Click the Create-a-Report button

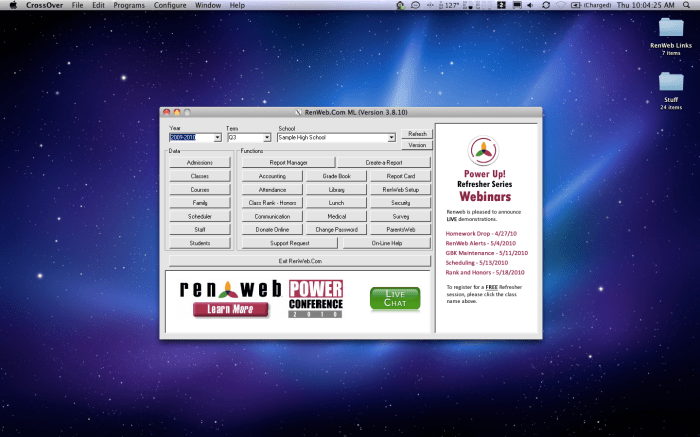pyautogui.click(x=384, y=162)
